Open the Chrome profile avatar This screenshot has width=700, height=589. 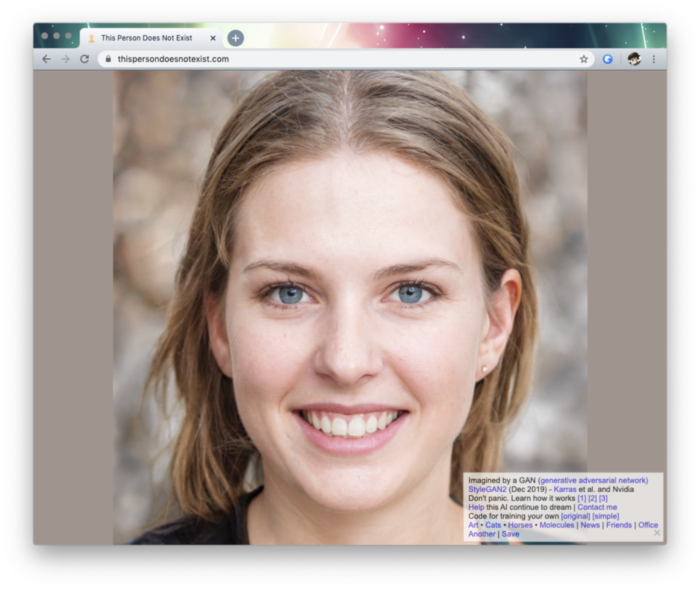(634, 59)
